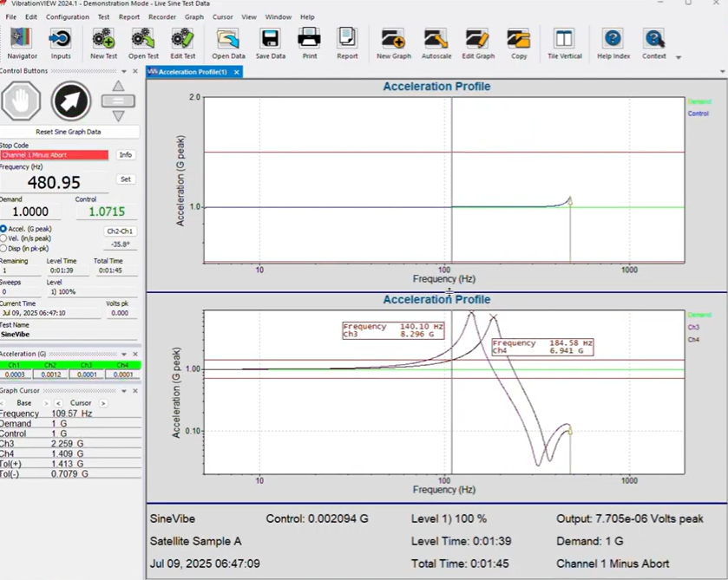Open the Report toolbar icon
The width and height of the screenshot is (728, 580).
[x=347, y=43]
